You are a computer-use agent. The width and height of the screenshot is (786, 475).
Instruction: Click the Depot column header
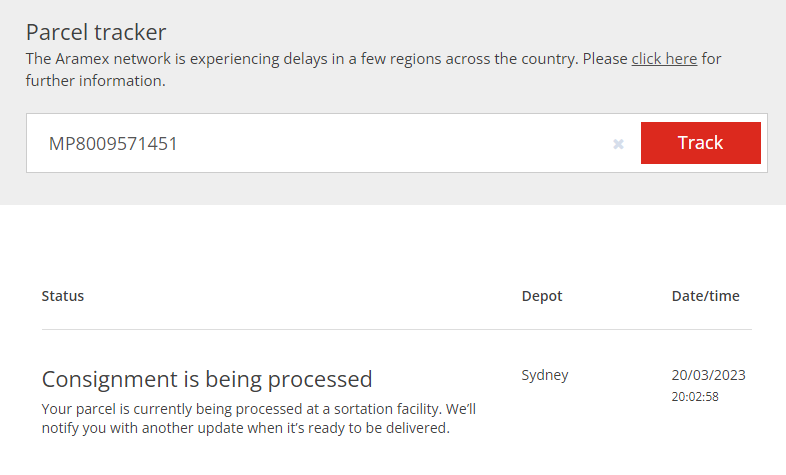pyautogui.click(x=542, y=296)
